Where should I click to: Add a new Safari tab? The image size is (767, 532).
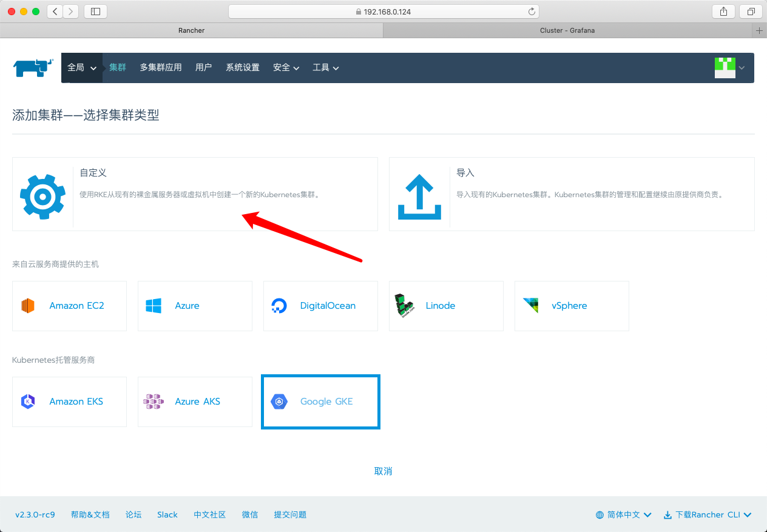coord(759,30)
